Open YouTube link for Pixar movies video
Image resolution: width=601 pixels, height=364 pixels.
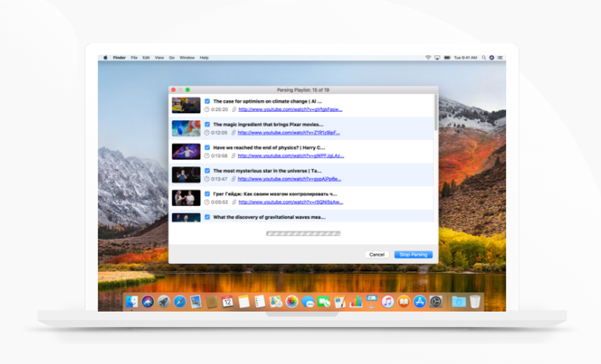pyautogui.click(x=288, y=133)
